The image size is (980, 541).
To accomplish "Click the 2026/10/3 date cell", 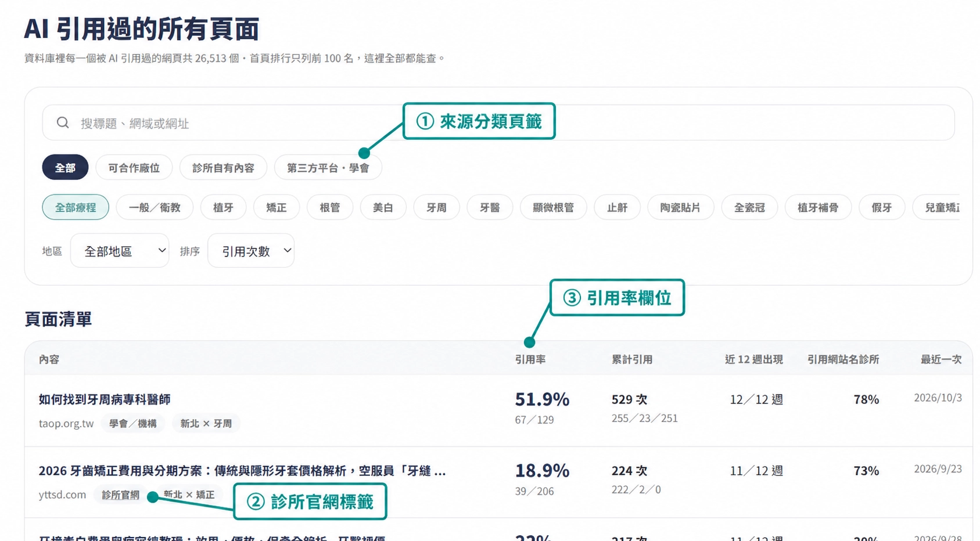I will [x=938, y=398].
